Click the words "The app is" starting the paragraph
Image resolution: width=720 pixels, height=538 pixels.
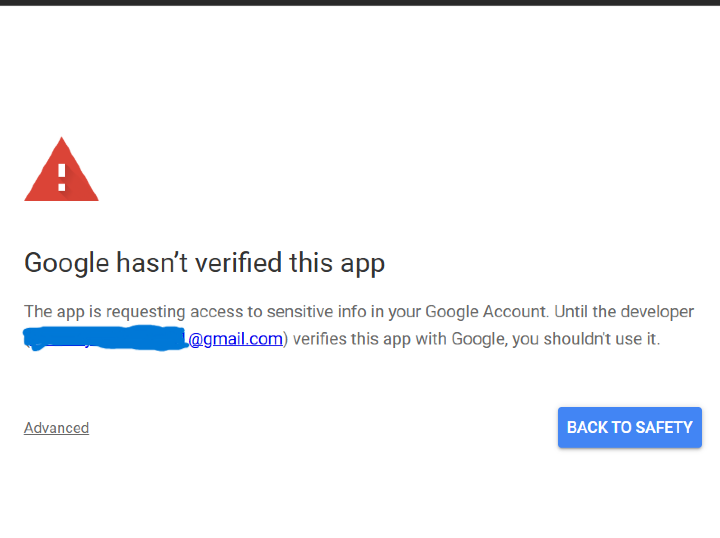[x=58, y=312]
